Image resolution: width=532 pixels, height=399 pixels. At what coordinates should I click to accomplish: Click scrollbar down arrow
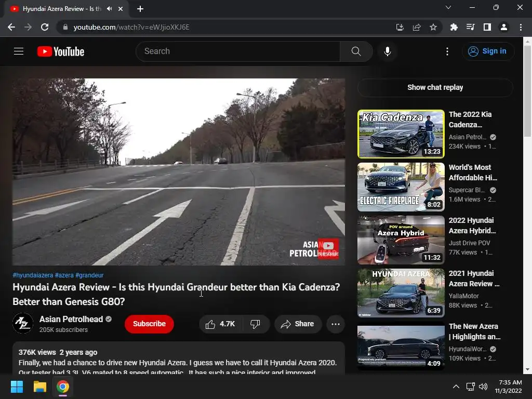(x=527, y=370)
